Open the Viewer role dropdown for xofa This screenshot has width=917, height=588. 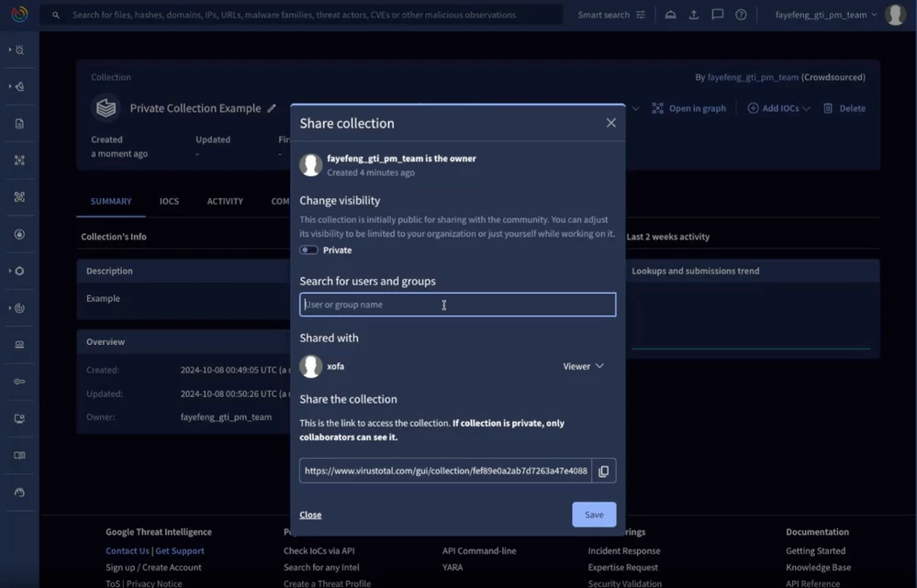[583, 367]
